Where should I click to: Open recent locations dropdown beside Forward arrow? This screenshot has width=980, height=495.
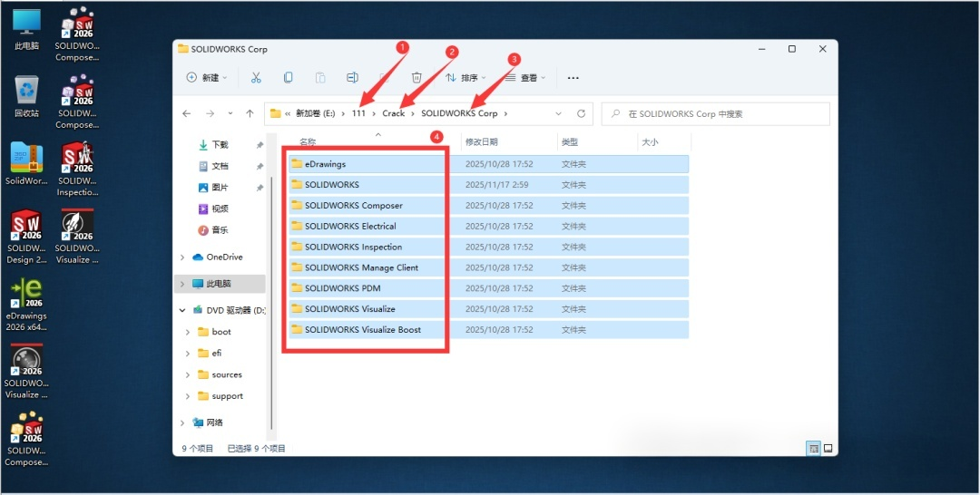pos(230,113)
